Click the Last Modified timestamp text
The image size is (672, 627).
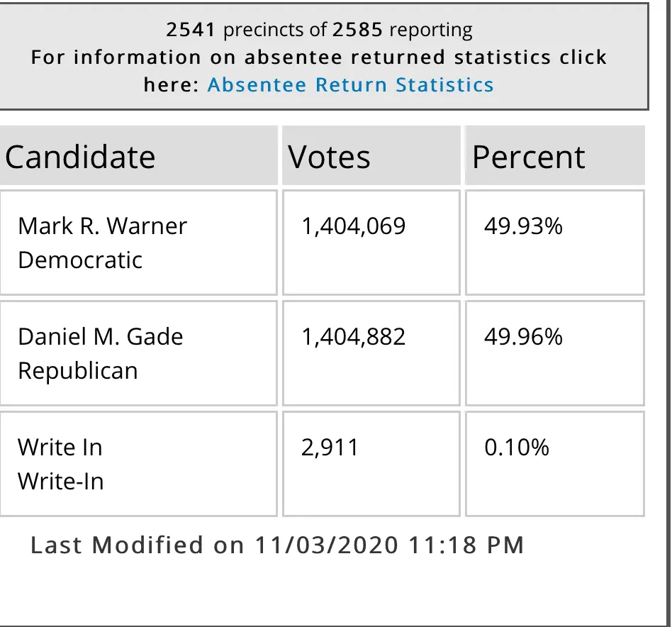277,545
